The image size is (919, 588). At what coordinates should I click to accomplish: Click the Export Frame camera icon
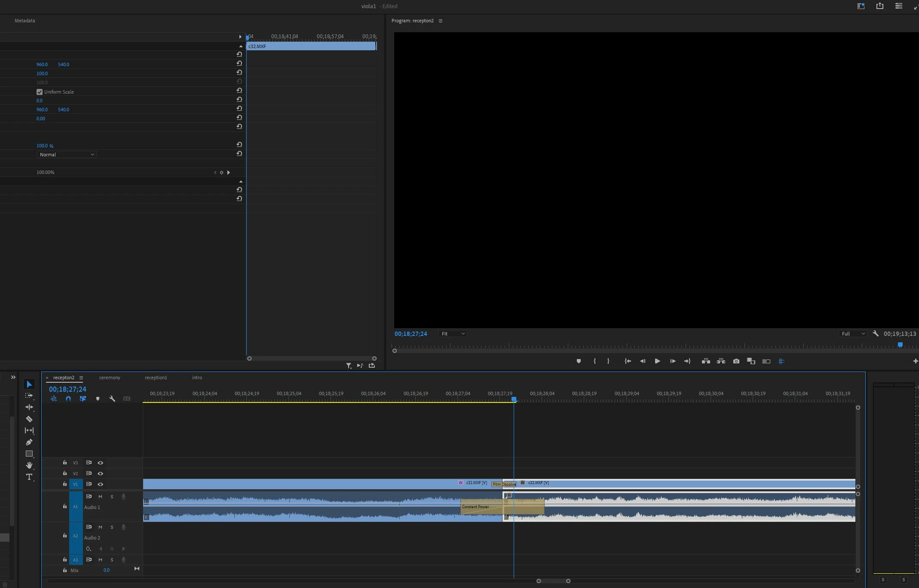point(736,361)
